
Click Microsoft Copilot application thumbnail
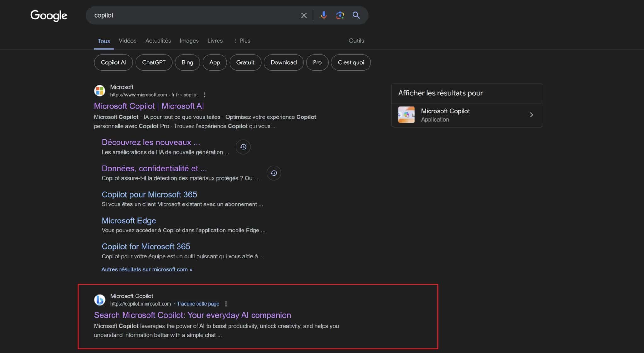coord(406,115)
